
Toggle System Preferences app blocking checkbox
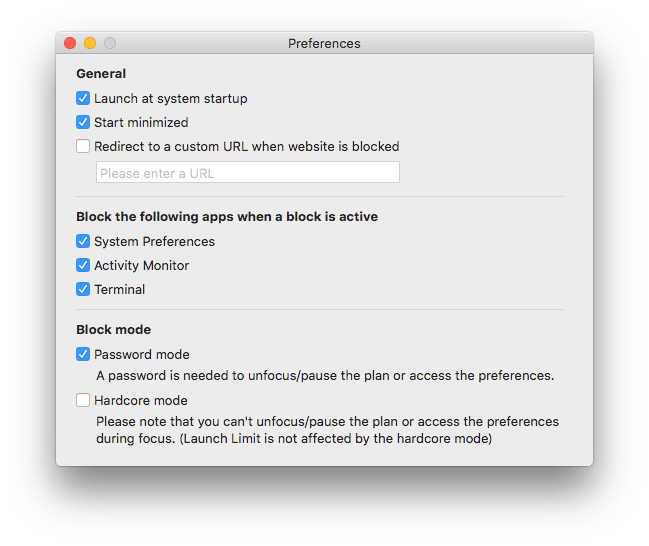tap(83, 241)
